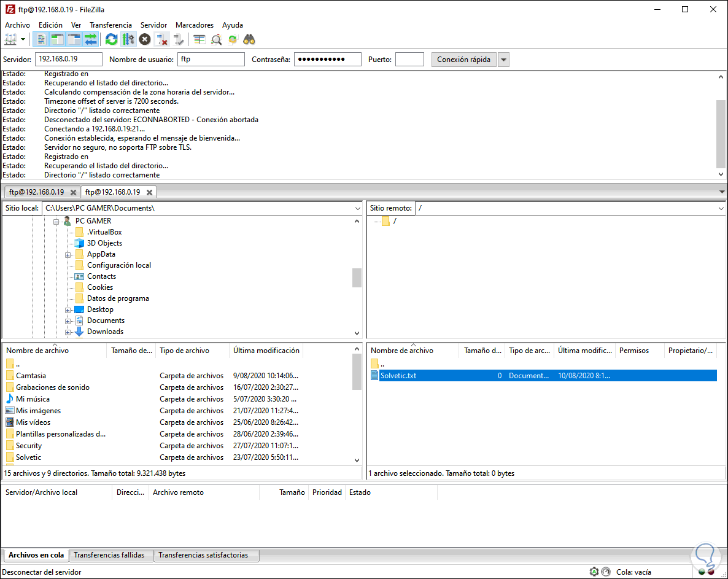
Task: Collapse the PC GAMER tree node
Action: point(56,222)
